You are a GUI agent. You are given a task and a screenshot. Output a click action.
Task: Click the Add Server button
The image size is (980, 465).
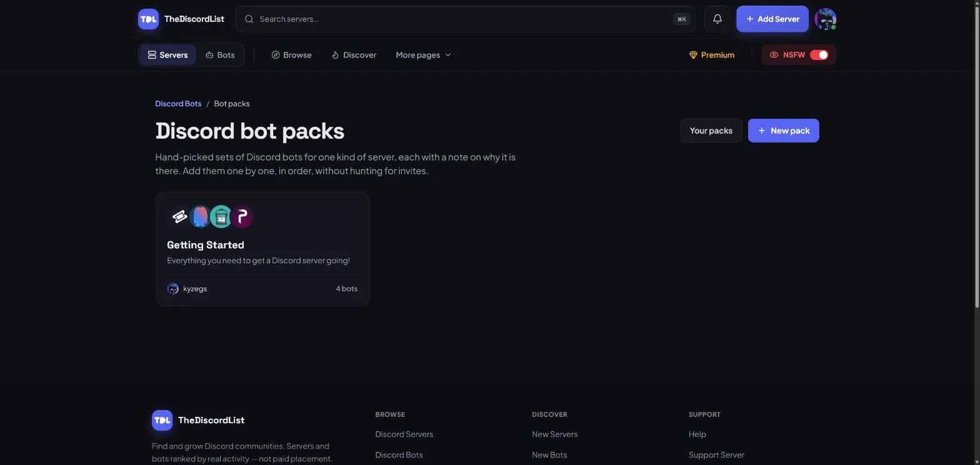[x=772, y=19]
